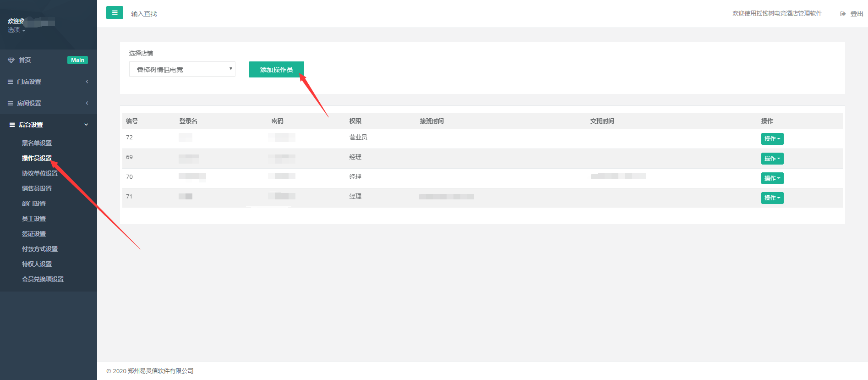
Task: Expand the 门店设置 chevron arrow
Action: (87, 82)
